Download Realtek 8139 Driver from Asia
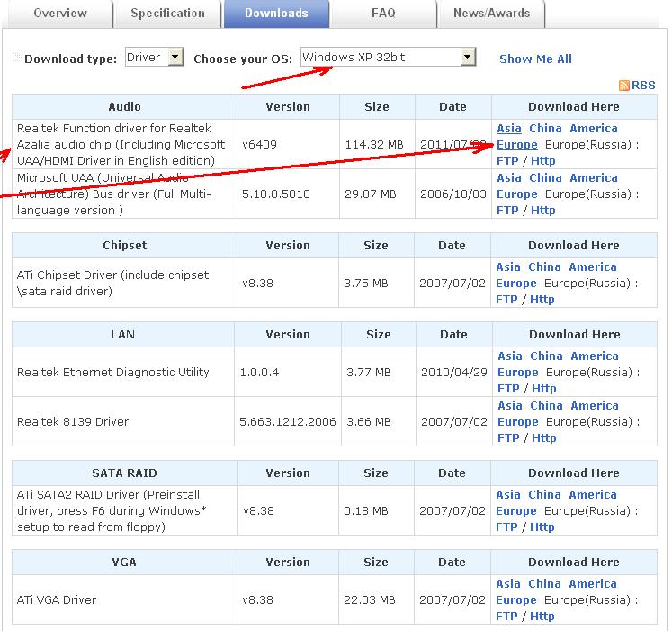This screenshot has width=672, height=631. tap(509, 406)
